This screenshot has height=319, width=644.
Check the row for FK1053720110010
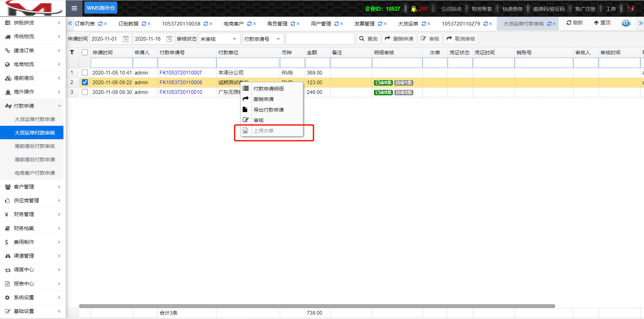click(x=85, y=92)
